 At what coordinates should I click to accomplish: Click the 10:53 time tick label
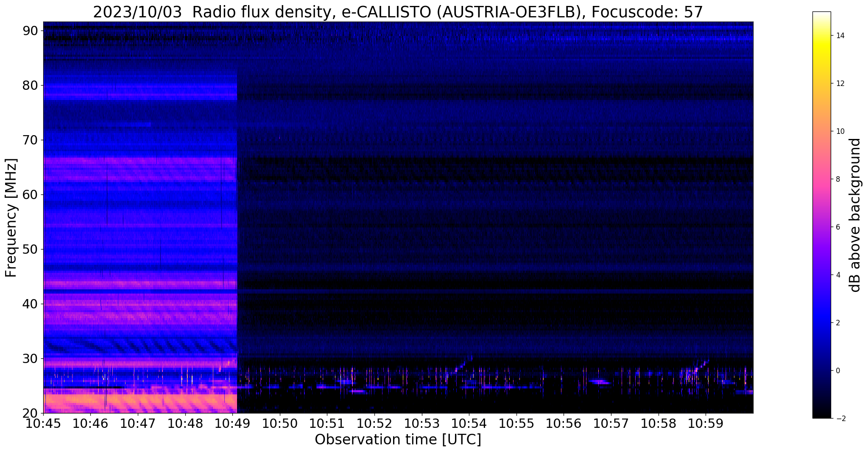point(422,423)
